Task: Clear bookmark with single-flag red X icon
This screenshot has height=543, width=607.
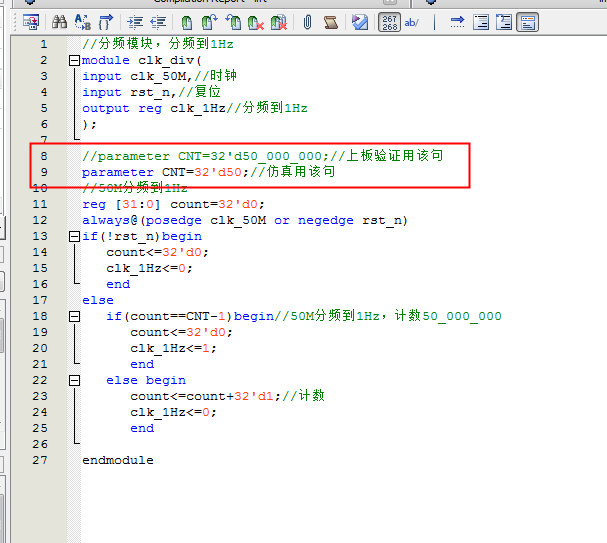Action: [255, 22]
